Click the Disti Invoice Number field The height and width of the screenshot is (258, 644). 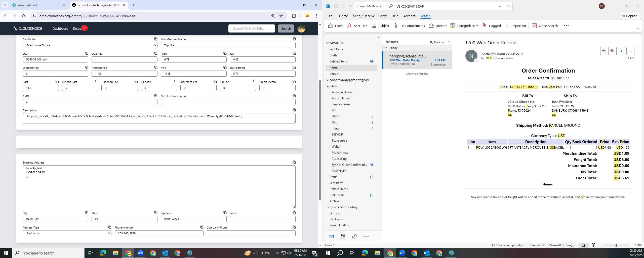pyautogui.click(x=228, y=102)
